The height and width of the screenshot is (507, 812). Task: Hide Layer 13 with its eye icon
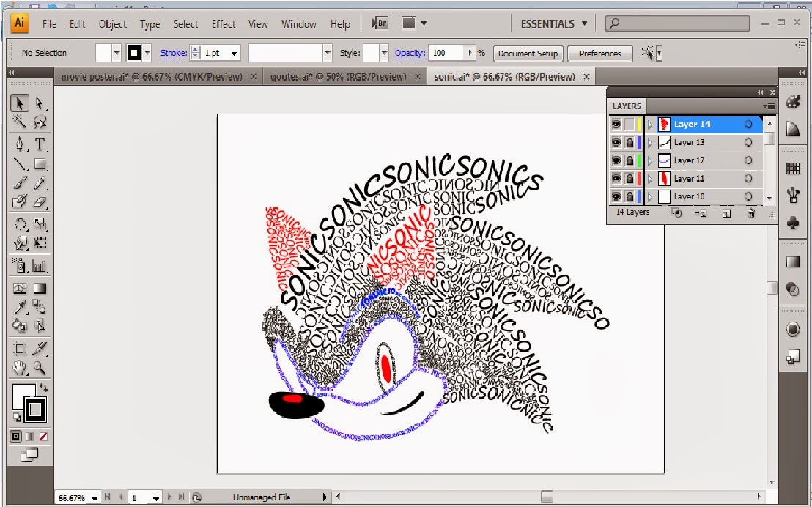[616, 142]
